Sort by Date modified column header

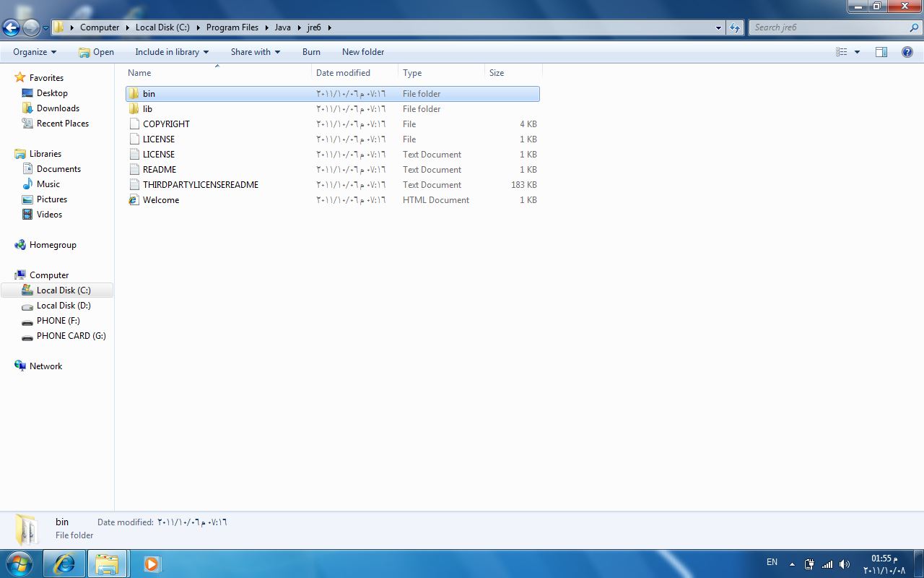(354, 73)
